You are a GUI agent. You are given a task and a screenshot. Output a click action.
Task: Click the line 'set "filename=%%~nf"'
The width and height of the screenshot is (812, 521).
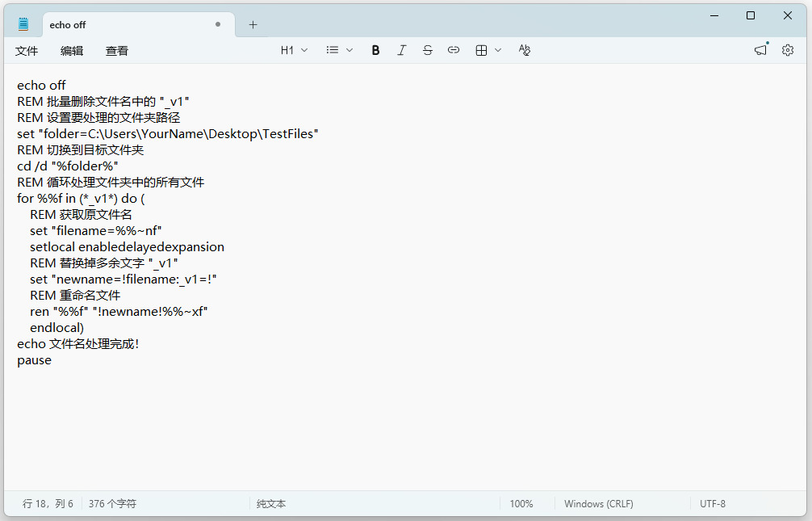click(x=96, y=231)
